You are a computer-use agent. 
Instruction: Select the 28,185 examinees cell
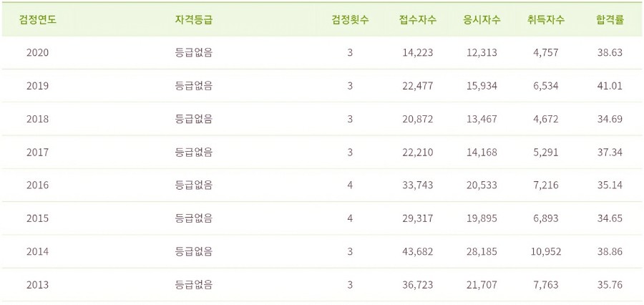coord(482,252)
